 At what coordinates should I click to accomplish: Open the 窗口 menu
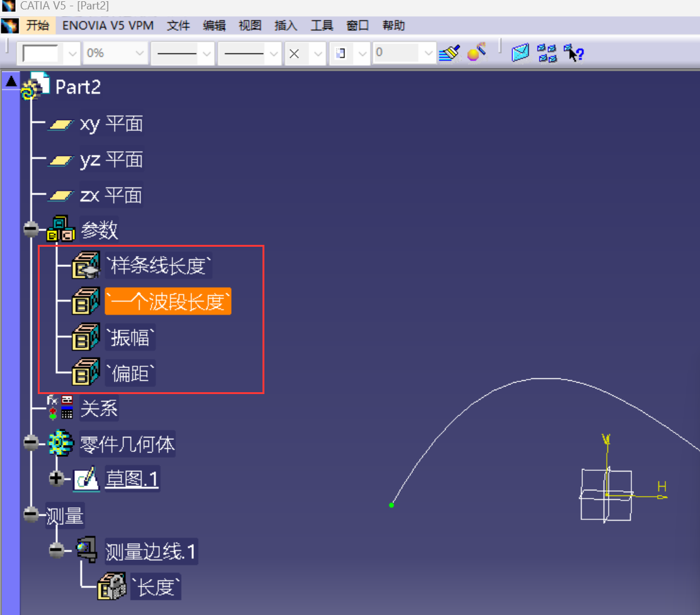(x=358, y=25)
